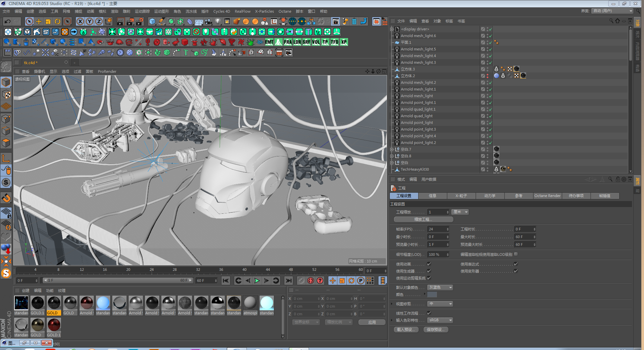Screen dimensions: 644x350
Task: Click the filmstrip icon beside timeline controls
Action: [383, 281]
